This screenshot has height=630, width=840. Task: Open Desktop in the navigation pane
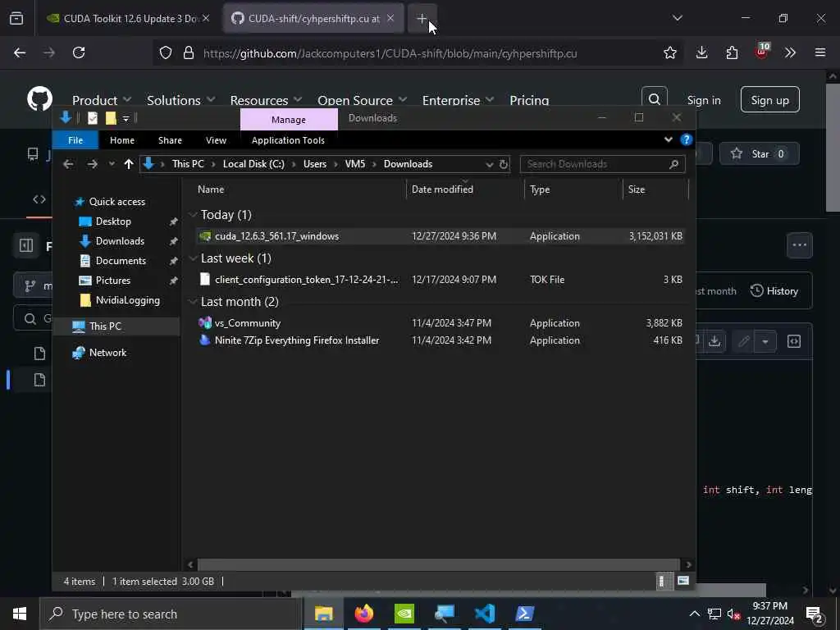(113, 221)
